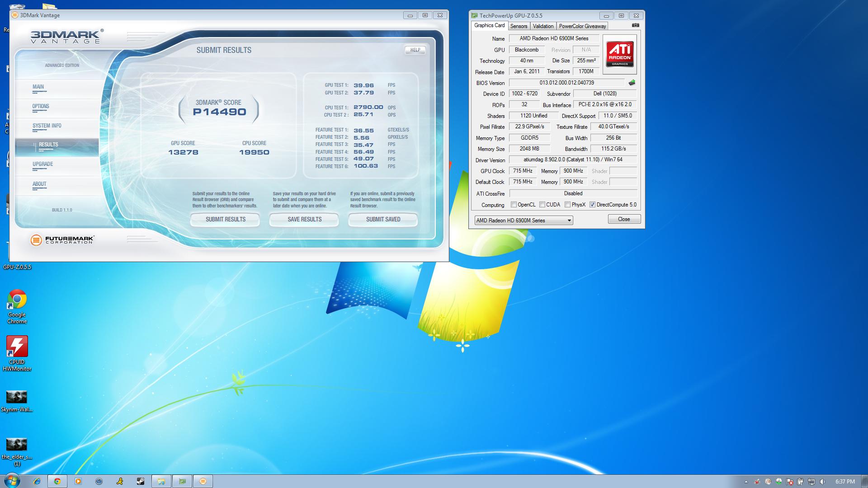Click the Driver Version field in GPU-Z
This screenshot has height=488, width=868.
coord(573,160)
